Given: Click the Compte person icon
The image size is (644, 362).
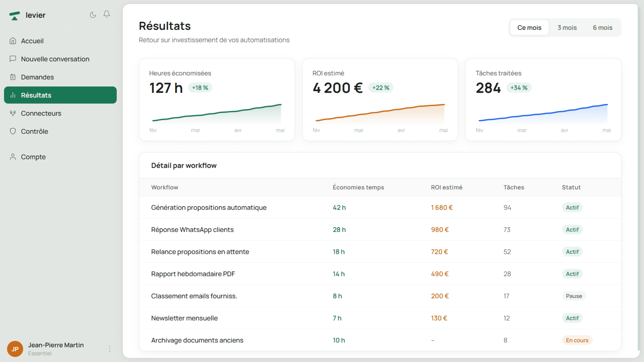Looking at the screenshot, I should click(13, 157).
